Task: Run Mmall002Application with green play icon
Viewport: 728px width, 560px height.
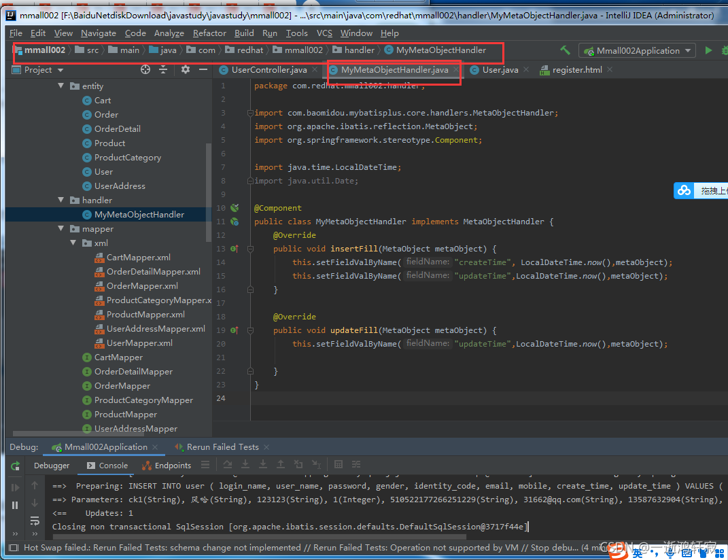Action: coord(708,50)
